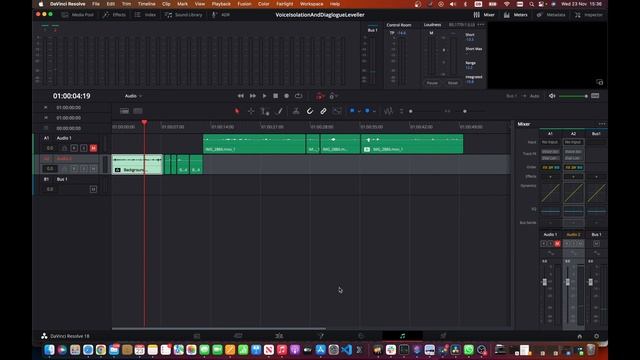Add effect to A1 in Mixer
This screenshot has height=360, width=640.
(x=550, y=177)
